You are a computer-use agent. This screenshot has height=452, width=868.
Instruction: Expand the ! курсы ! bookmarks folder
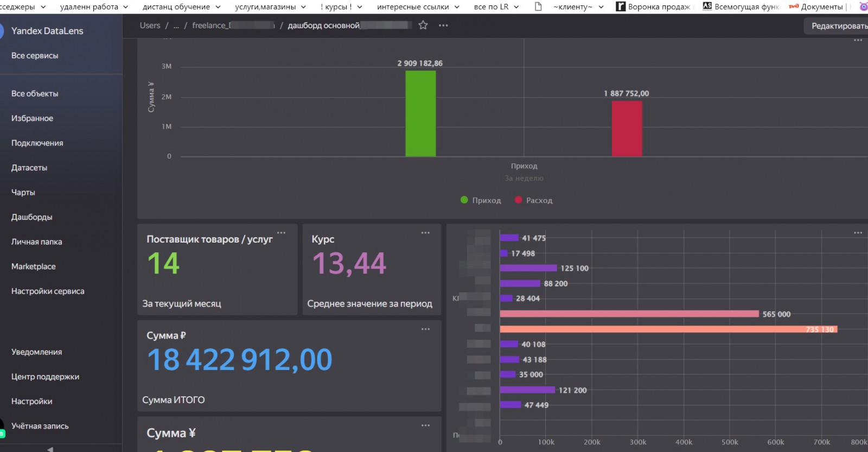tap(341, 7)
